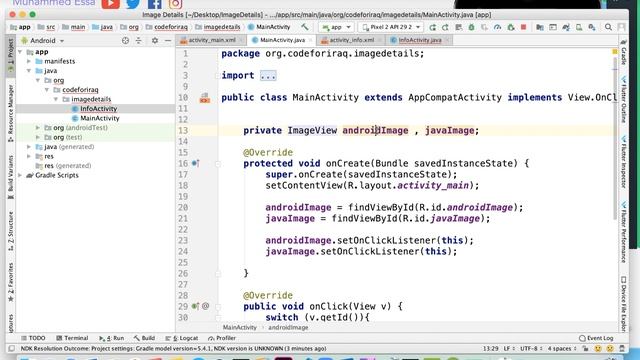Open the Event Log
Image resolution: width=640 pixels, height=360 pixels.
pyautogui.click(x=596, y=338)
